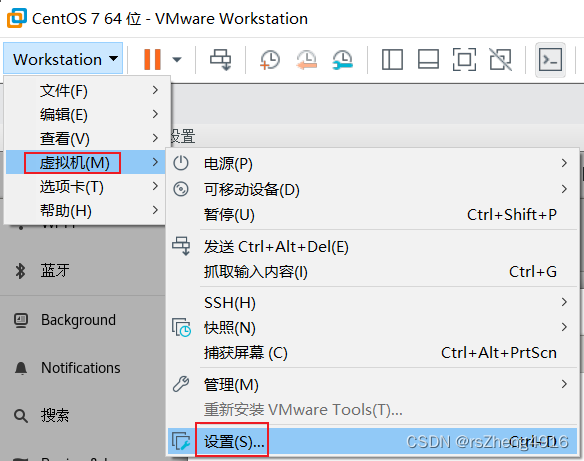Screen dimensions: 584x461
Task: Click disc icon beside 可移动设备(D)
Action: (x=181, y=189)
